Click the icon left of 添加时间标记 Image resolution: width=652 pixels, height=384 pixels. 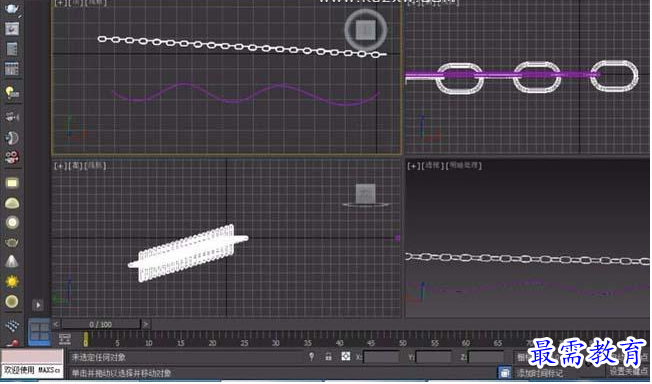(504, 372)
